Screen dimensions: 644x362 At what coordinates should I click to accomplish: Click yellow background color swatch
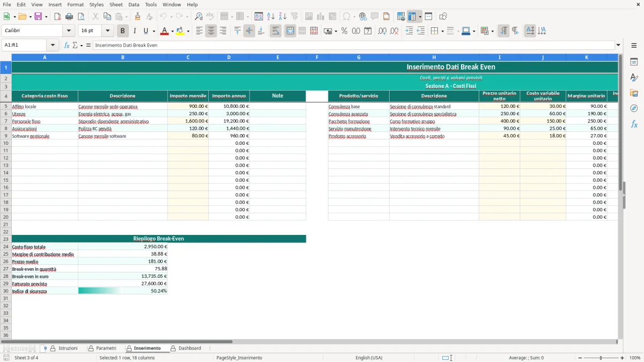point(180,31)
